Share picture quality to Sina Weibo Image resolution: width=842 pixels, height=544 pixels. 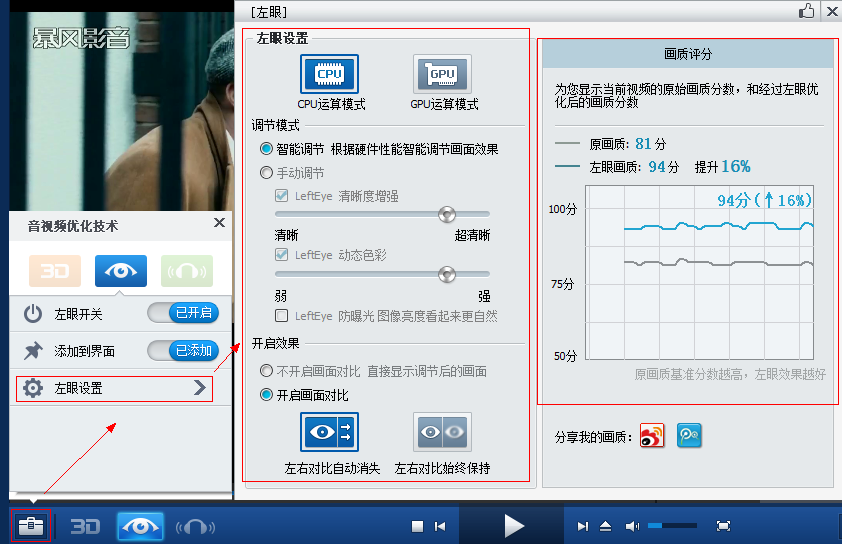[x=652, y=436]
